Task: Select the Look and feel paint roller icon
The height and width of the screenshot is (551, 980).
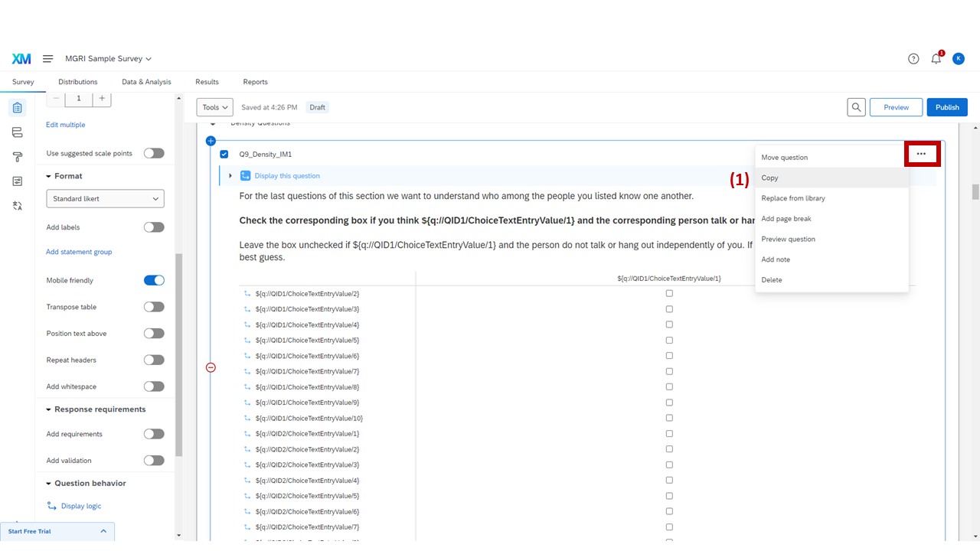Action: tap(17, 156)
